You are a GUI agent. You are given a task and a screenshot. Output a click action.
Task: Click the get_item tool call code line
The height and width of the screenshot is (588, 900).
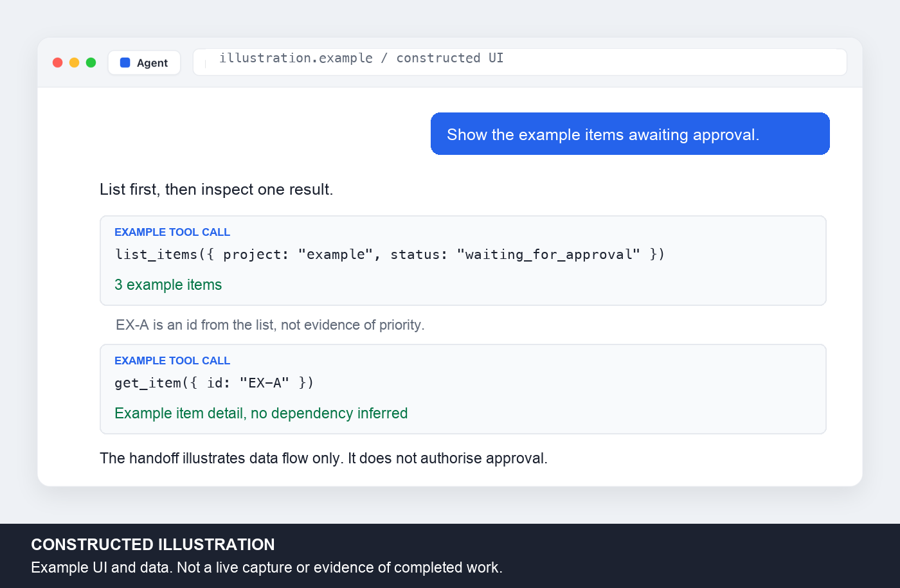coord(214,383)
